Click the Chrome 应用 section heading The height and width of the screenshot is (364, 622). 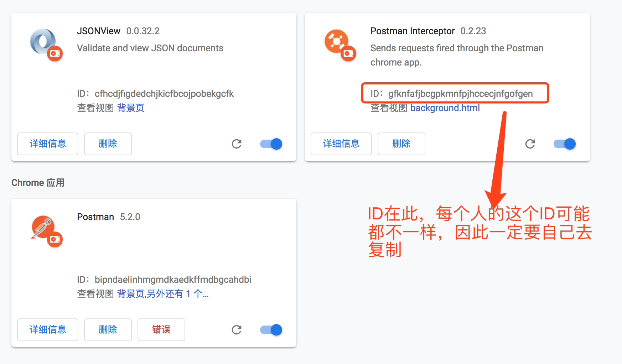[38, 183]
